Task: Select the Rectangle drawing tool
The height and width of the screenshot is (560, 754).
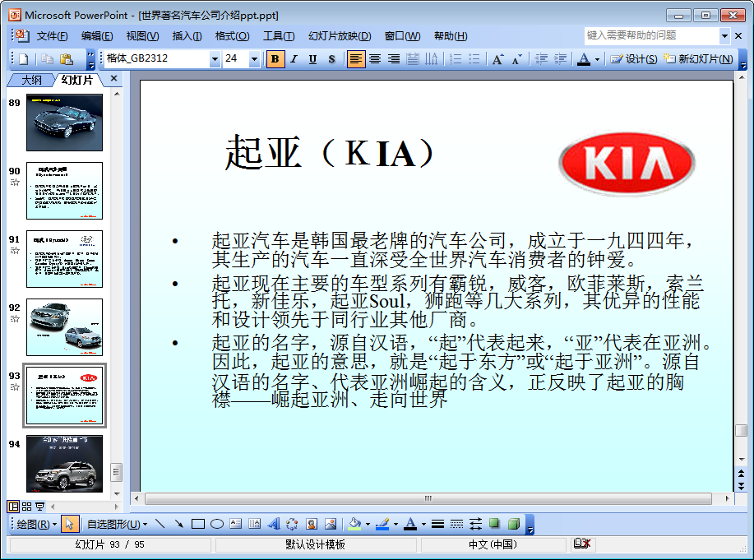Action: point(198,524)
